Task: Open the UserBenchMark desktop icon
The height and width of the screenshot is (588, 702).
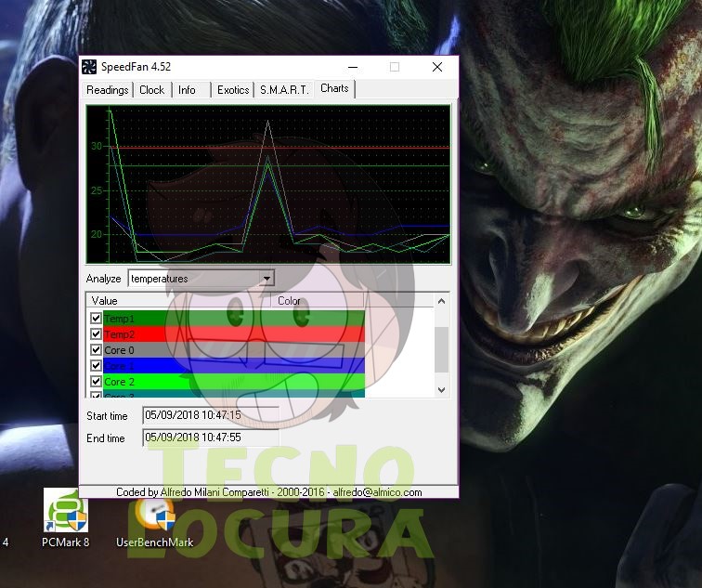Action: 155,522
